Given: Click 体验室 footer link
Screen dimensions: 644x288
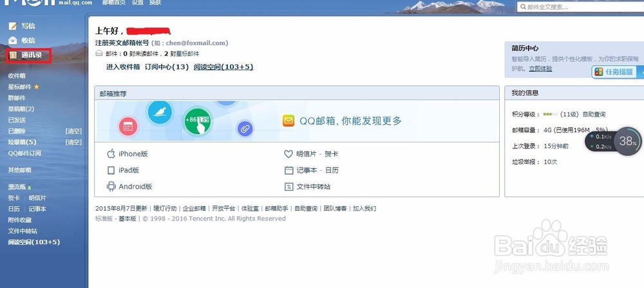Looking at the screenshot, I should tap(250, 208).
